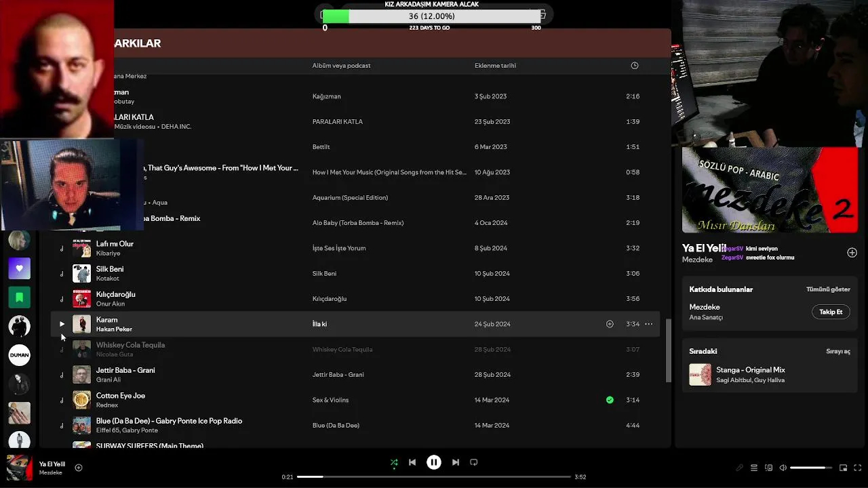Add Ya El Yelil to Liked Songs in player bar
This screenshot has height=488, width=868.
click(79, 468)
